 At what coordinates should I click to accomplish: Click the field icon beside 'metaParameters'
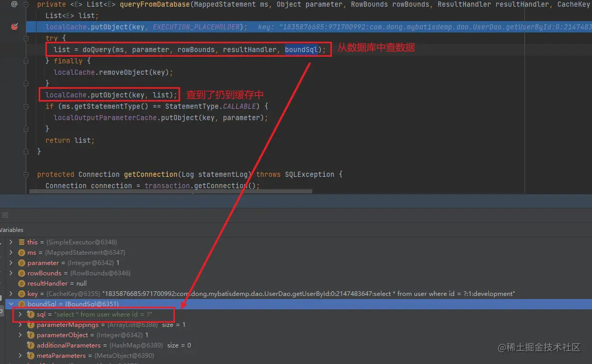[31, 355]
